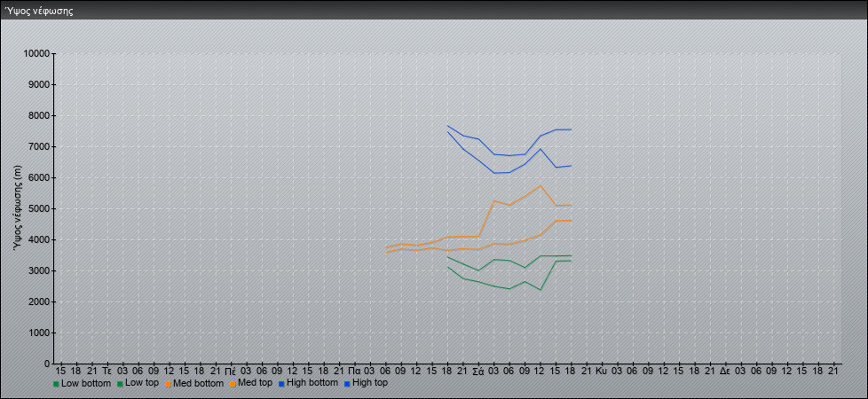Click the '10000' y-axis label
The width and height of the screenshot is (868, 399).
click(x=36, y=54)
